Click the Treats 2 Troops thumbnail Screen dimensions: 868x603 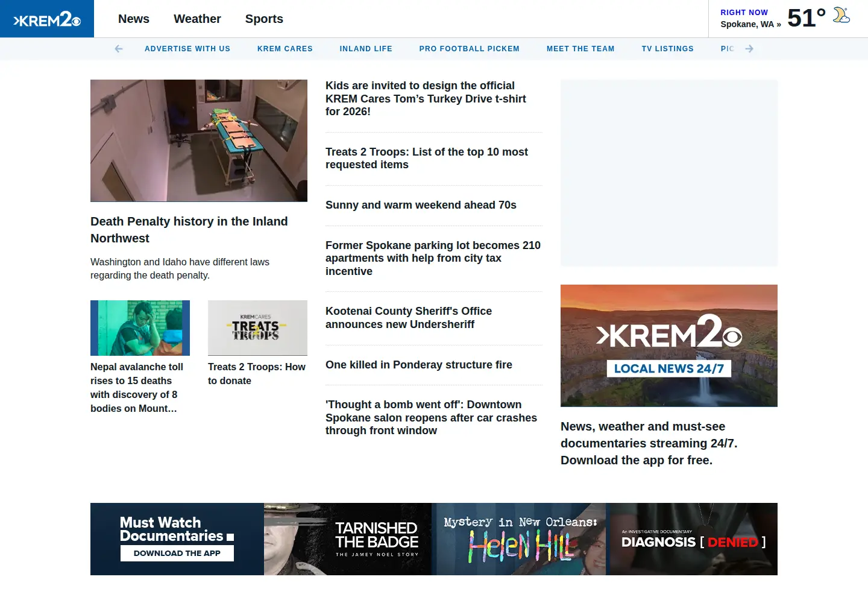(257, 328)
